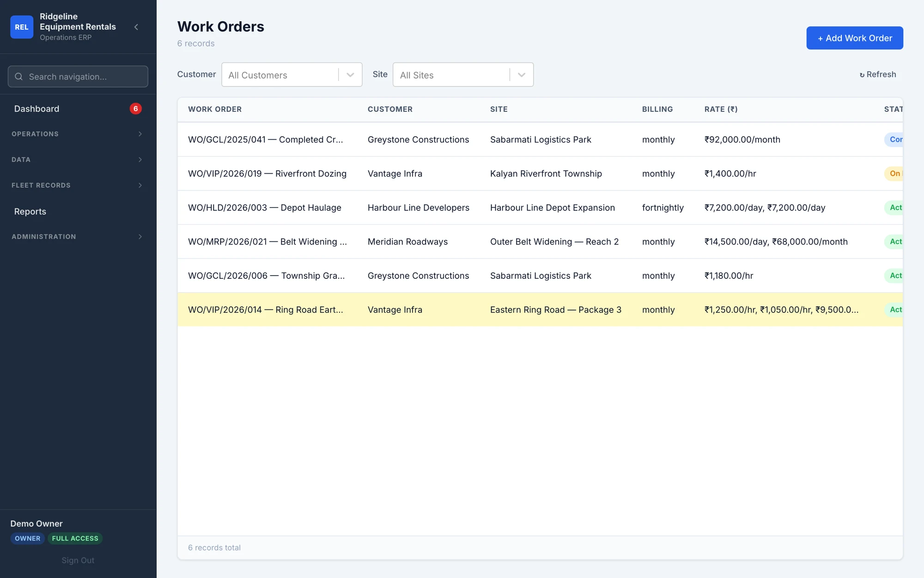
Task: Sort by the Billing column header
Action: click(657, 109)
